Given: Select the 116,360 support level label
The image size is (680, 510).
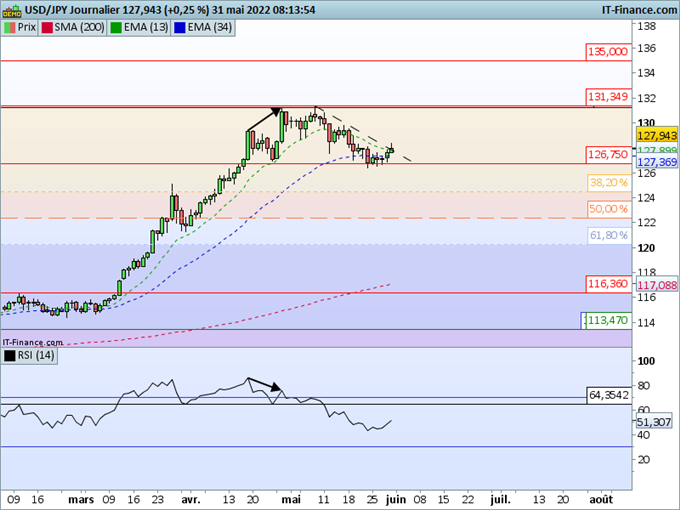Looking at the screenshot, I should (608, 284).
